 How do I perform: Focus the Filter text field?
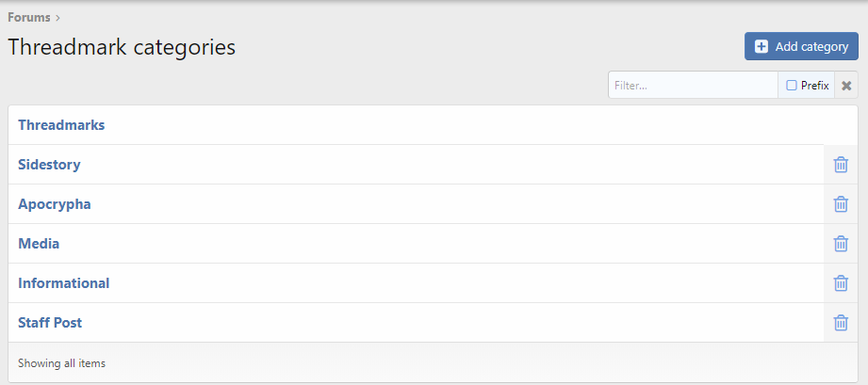[693, 86]
